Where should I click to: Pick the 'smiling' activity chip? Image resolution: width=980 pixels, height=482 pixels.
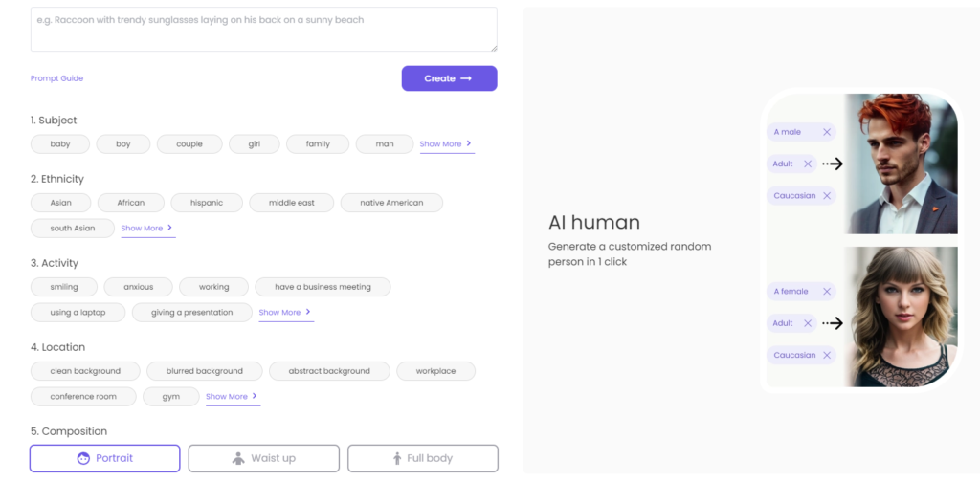pos(64,287)
